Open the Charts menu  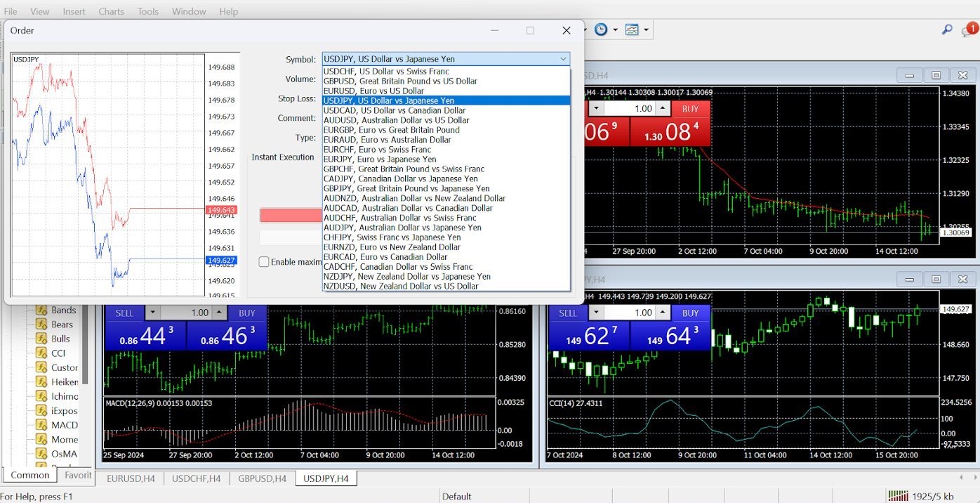pos(111,11)
